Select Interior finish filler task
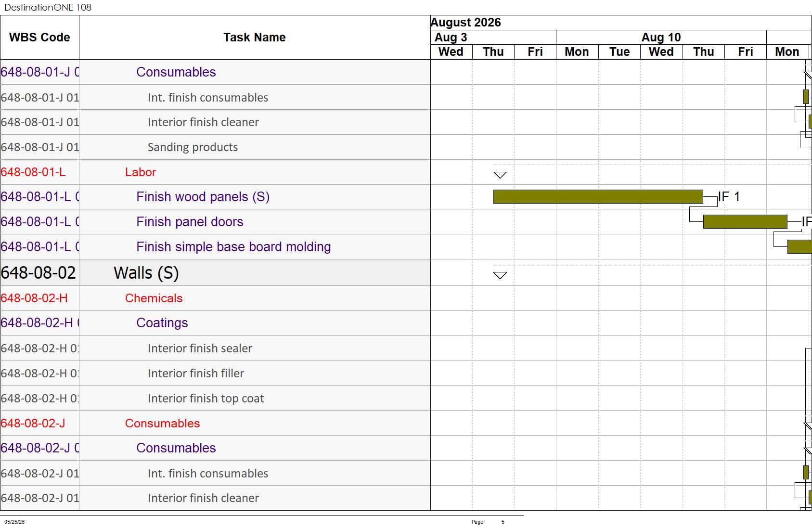The image size is (812, 528). (196, 373)
